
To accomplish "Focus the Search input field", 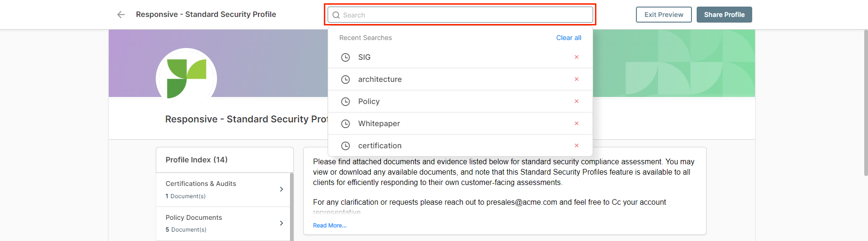I will [460, 15].
